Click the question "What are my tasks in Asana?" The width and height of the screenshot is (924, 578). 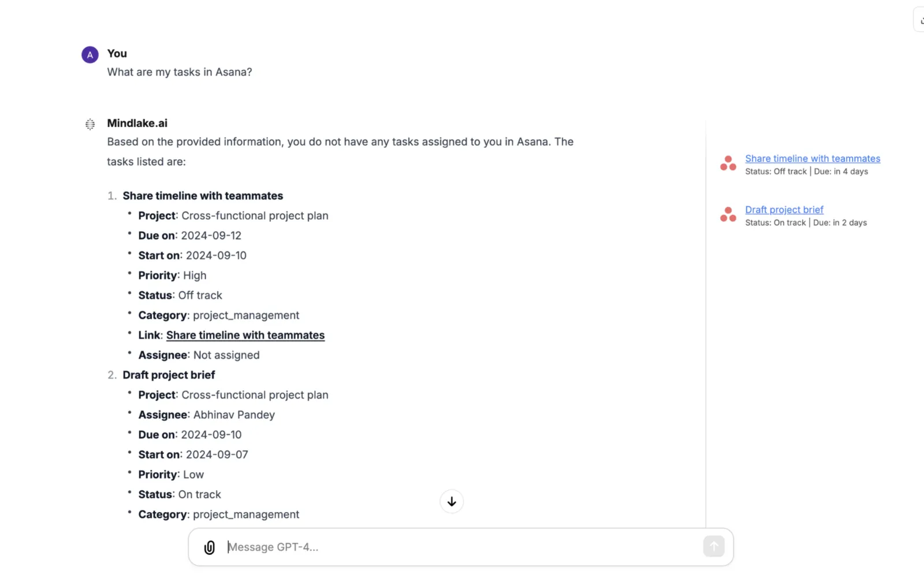click(x=180, y=72)
